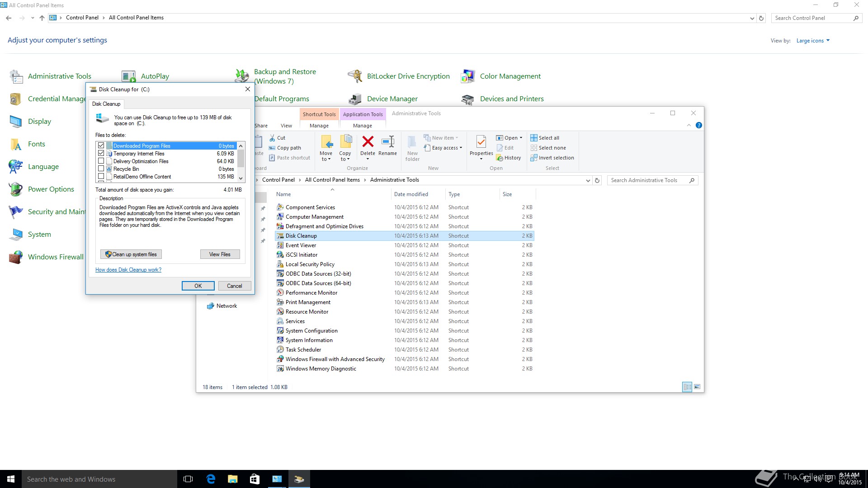Select the Application Tools tab
This screenshot has width=868, height=488.
tap(363, 114)
